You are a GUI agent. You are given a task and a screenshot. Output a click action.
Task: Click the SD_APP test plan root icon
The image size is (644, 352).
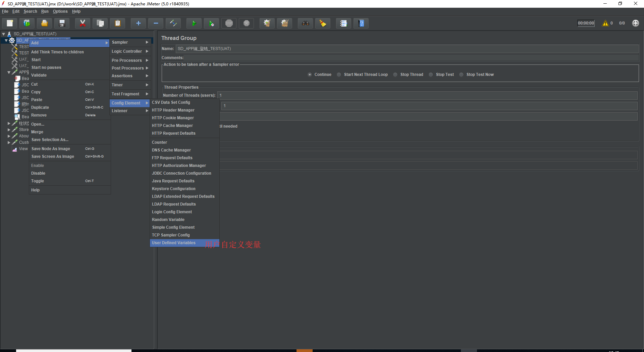click(x=9, y=34)
